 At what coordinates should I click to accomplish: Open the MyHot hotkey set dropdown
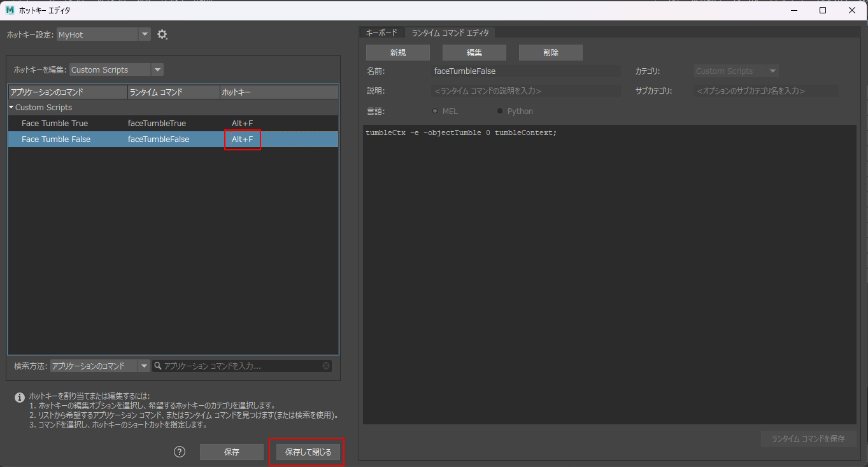pyautogui.click(x=103, y=34)
